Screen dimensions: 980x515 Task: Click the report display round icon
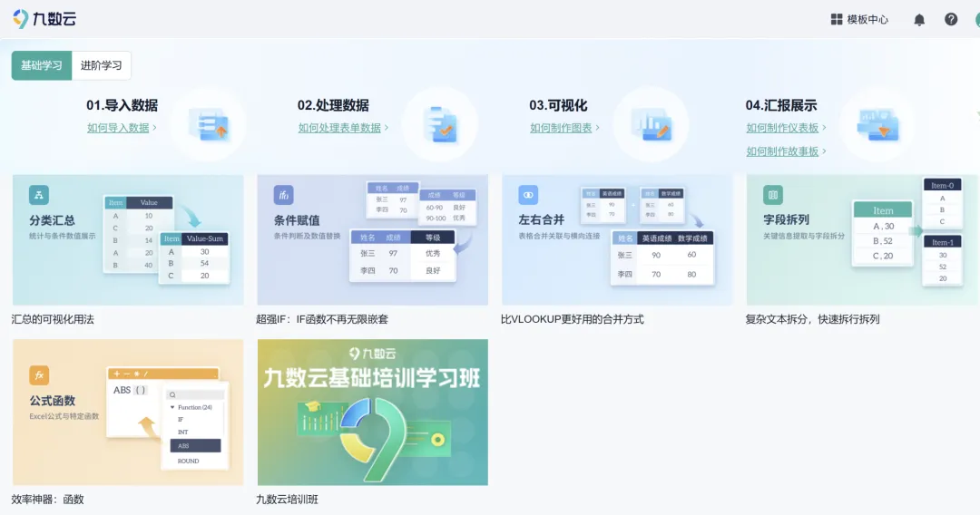coord(877,125)
